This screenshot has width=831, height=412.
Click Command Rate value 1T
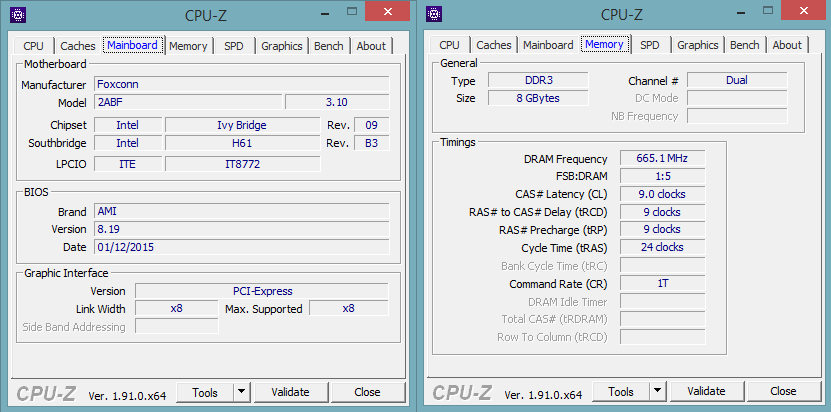662,284
